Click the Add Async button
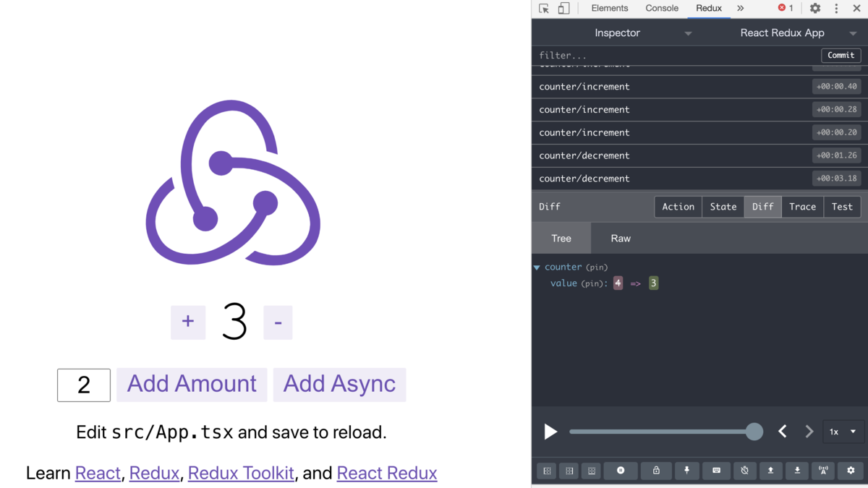Viewport: 868px width, 488px height. [339, 384]
